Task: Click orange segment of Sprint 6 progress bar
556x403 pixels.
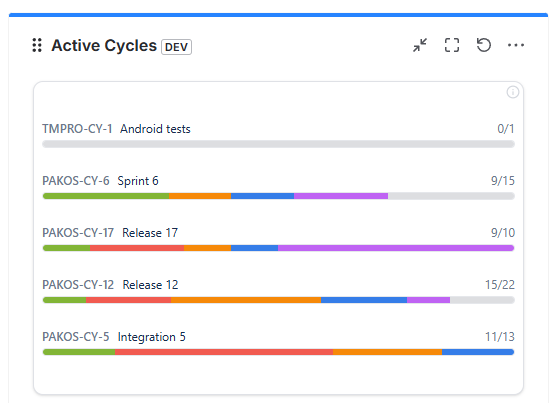Action: (200, 196)
